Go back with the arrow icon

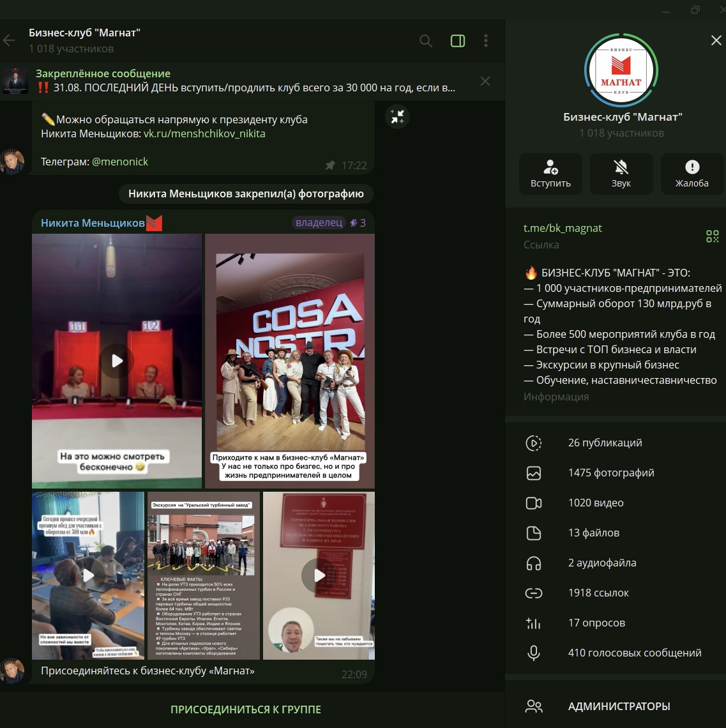(x=10, y=41)
